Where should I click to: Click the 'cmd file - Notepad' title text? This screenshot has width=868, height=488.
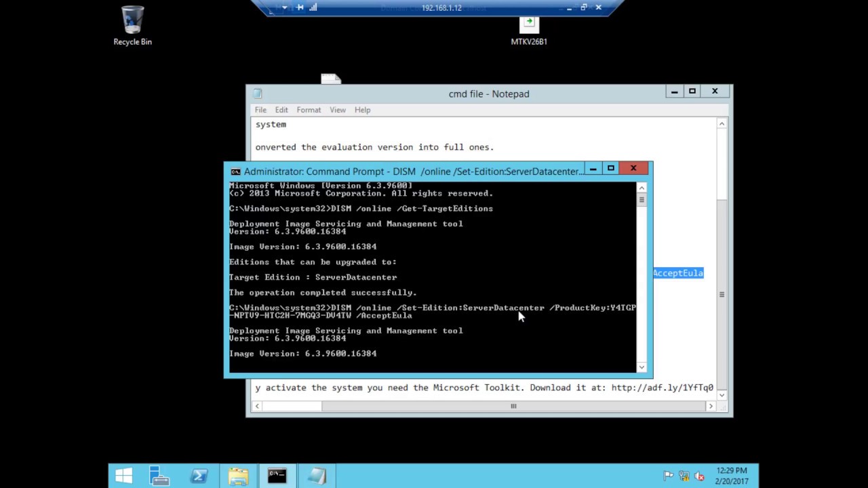click(x=489, y=94)
